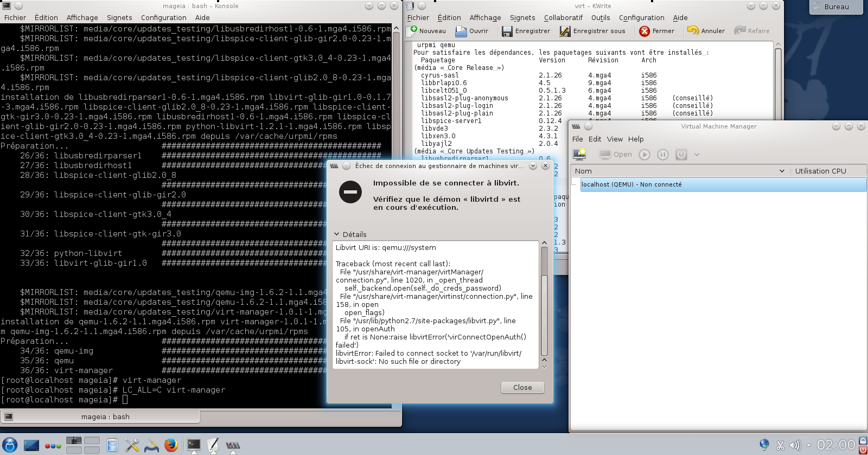
Task: Click the Konsole keep-on-all-desktops pin button
Action: [x=18, y=5]
